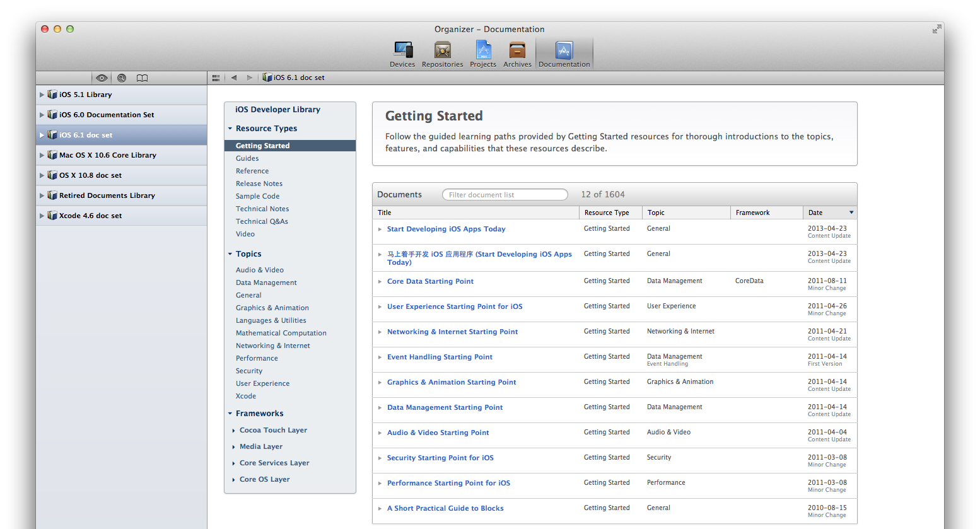This screenshot has height=529, width=980.
Task: Expand the iOS 5.1 Library tree
Action: coord(42,95)
